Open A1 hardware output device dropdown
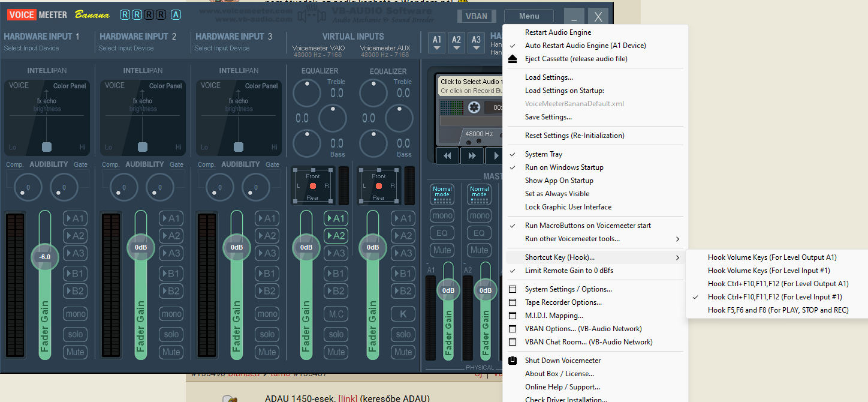The width and height of the screenshot is (868, 402). click(x=438, y=43)
